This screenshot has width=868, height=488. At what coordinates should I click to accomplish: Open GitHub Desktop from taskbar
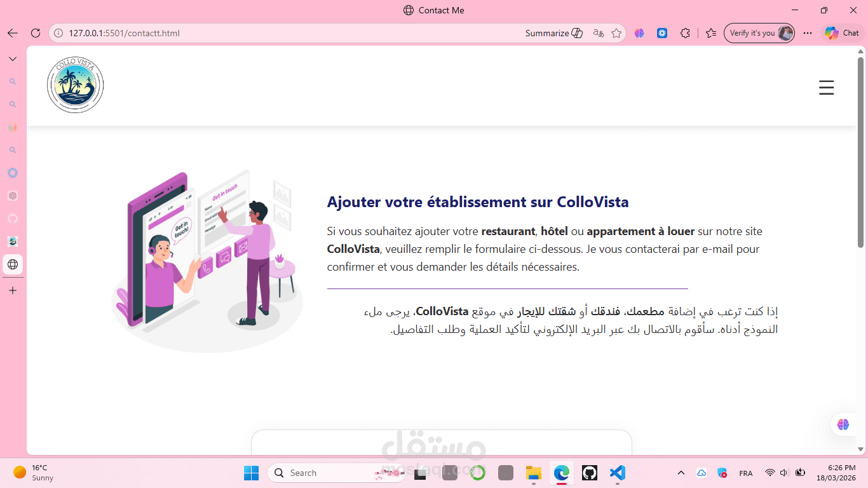(x=589, y=473)
